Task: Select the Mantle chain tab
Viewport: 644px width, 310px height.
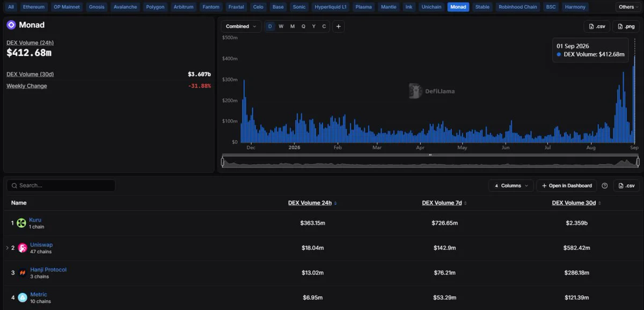Action: [x=389, y=7]
